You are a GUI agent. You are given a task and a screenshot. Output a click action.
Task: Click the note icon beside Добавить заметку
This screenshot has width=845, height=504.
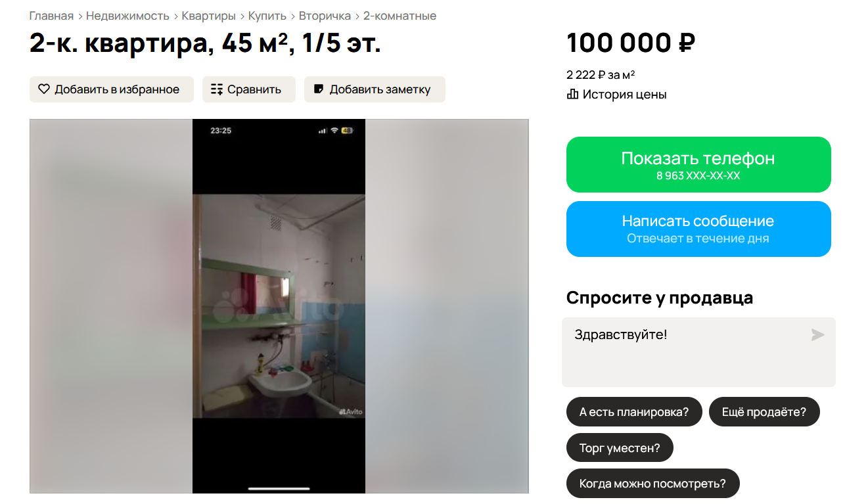click(x=319, y=89)
